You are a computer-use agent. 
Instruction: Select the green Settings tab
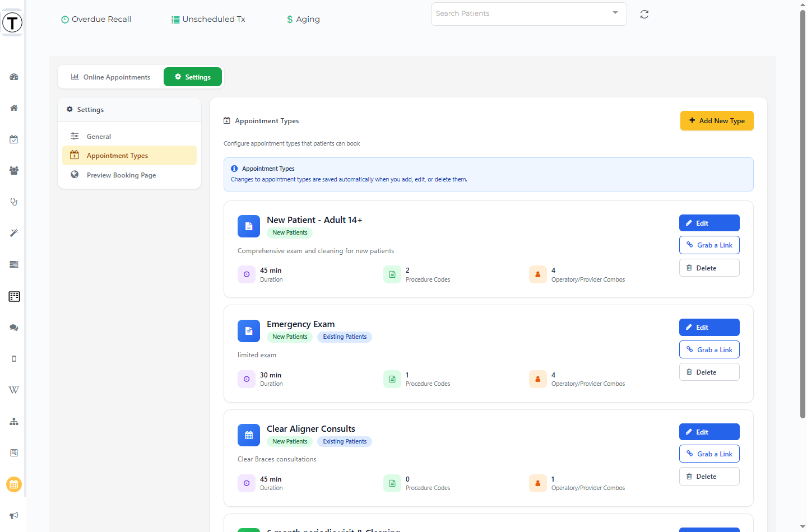pos(193,77)
